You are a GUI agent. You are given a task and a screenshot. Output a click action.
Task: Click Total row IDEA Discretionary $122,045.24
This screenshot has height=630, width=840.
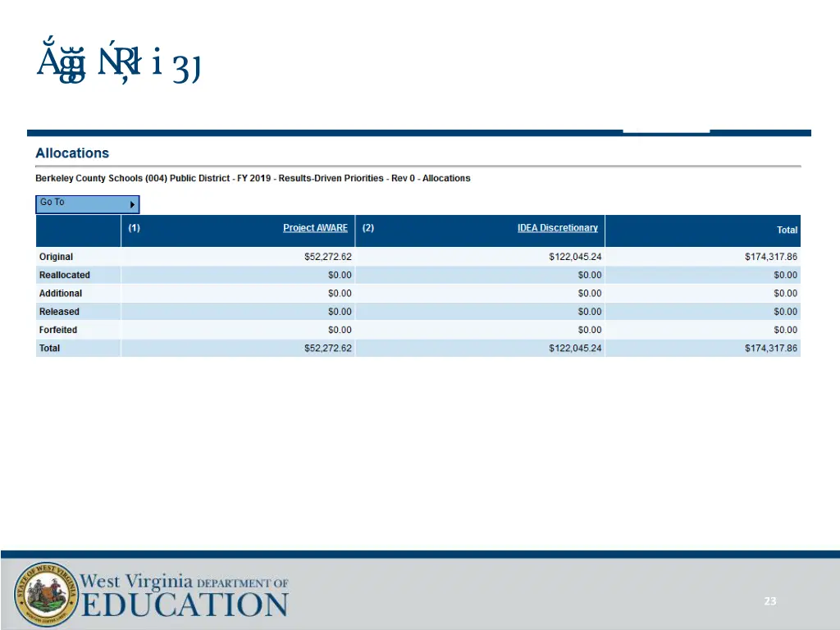pyautogui.click(x=575, y=348)
